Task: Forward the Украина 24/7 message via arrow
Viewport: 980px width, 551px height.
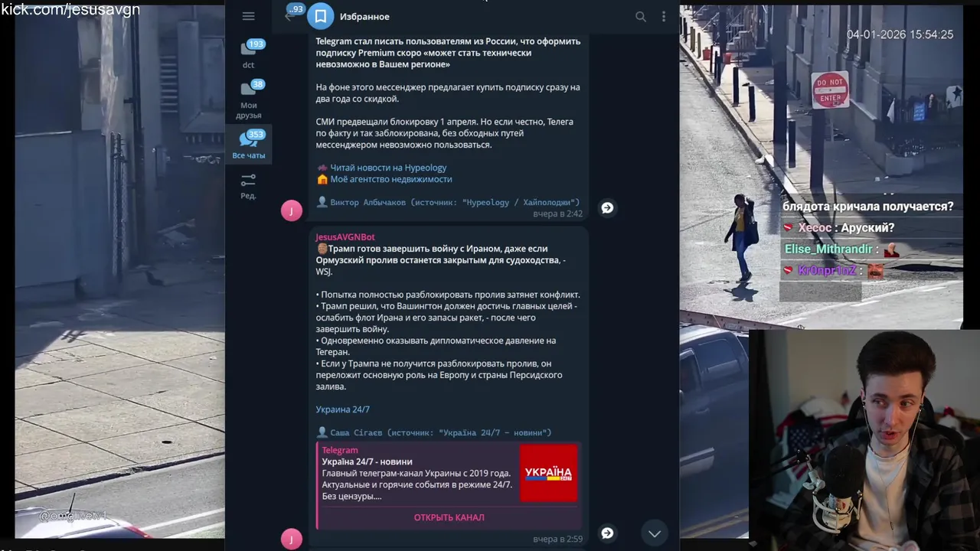Action: pos(607,533)
